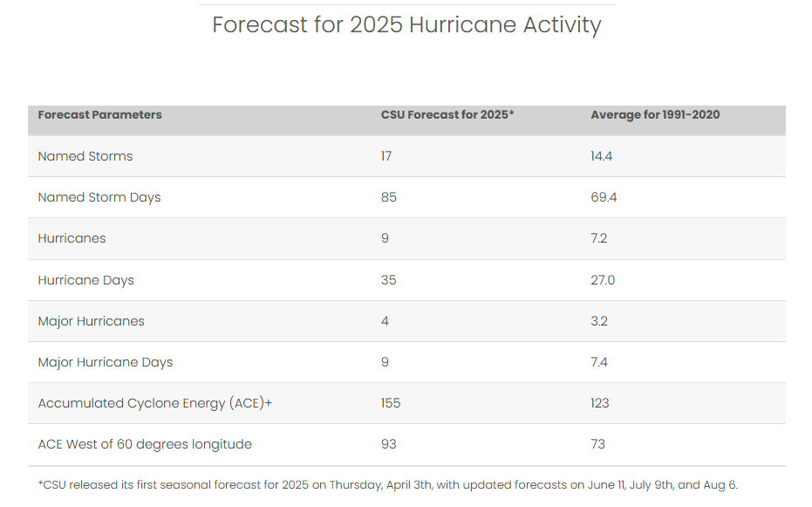The height and width of the screenshot is (507, 812).
Task: Click the CSU seasonal forecast footnote text
Action: point(388,484)
